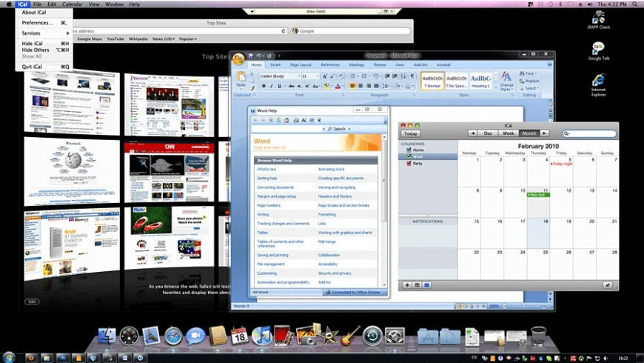Open iCal calendar icon in the Dock

[239, 336]
